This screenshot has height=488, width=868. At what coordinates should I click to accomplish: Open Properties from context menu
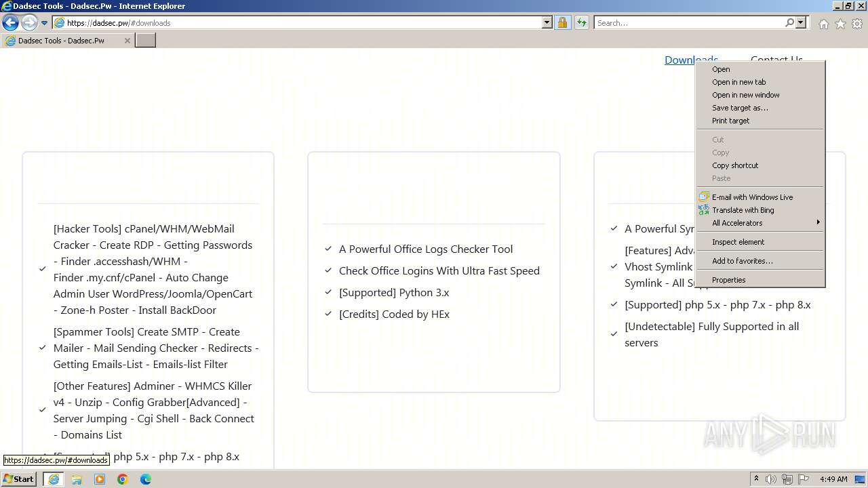728,280
